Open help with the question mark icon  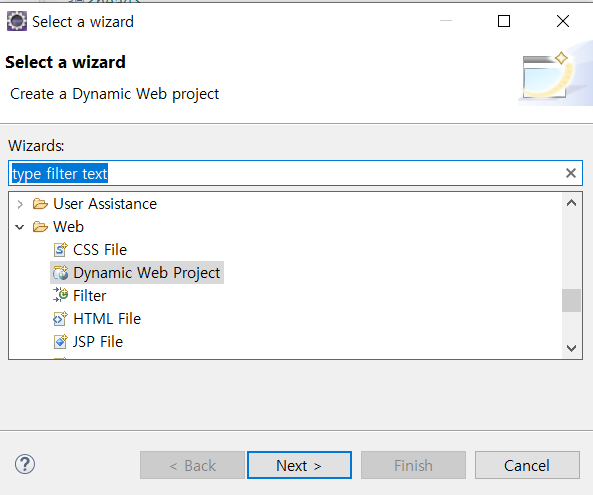coord(25,464)
